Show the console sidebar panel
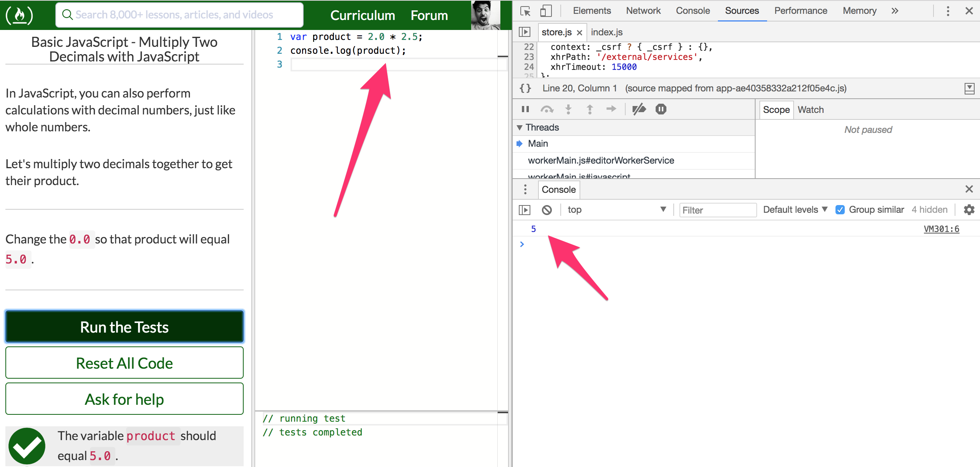The height and width of the screenshot is (467, 980). point(524,210)
